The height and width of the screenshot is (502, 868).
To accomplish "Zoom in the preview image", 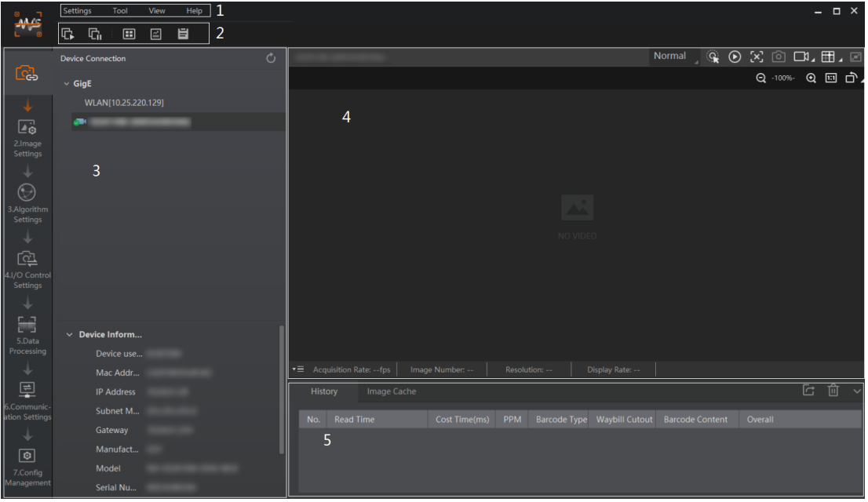I will (811, 78).
